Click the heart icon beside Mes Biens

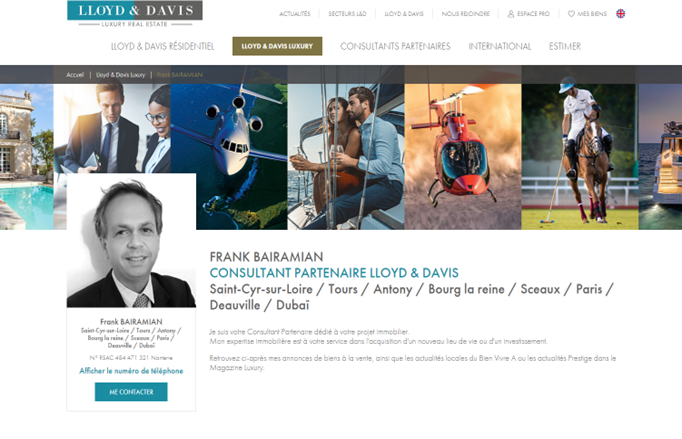point(571,13)
